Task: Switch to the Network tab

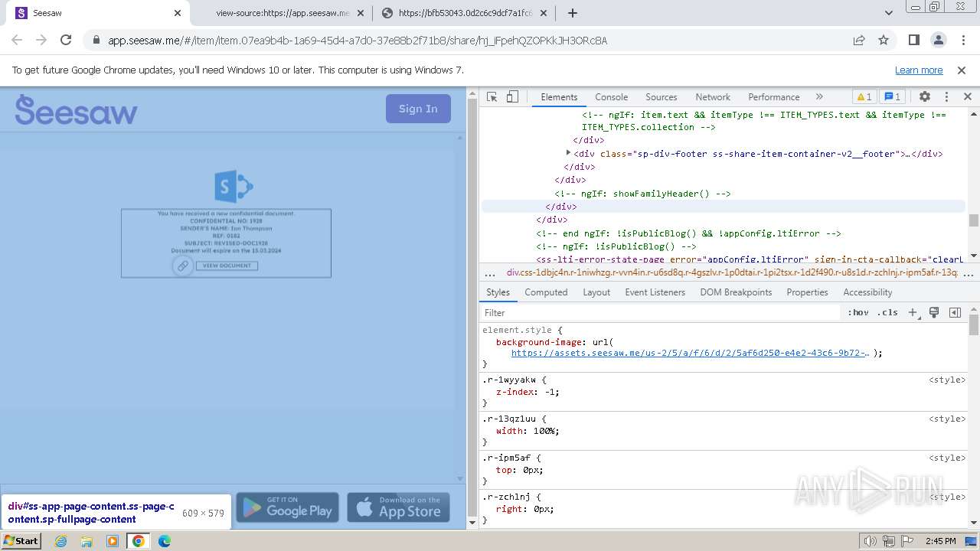Action: tap(713, 97)
